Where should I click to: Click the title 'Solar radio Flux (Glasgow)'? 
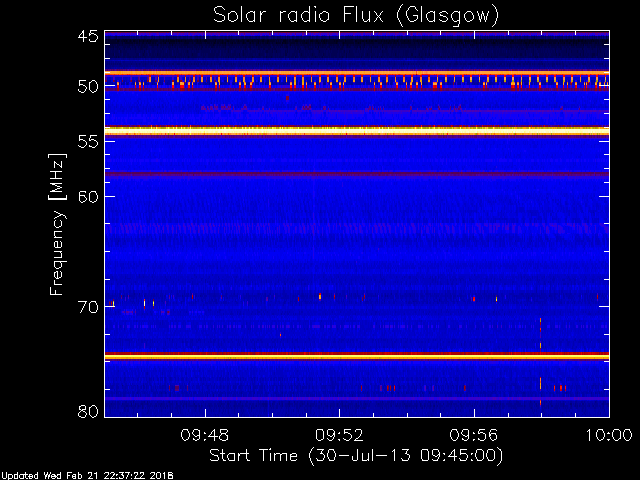(356, 16)
